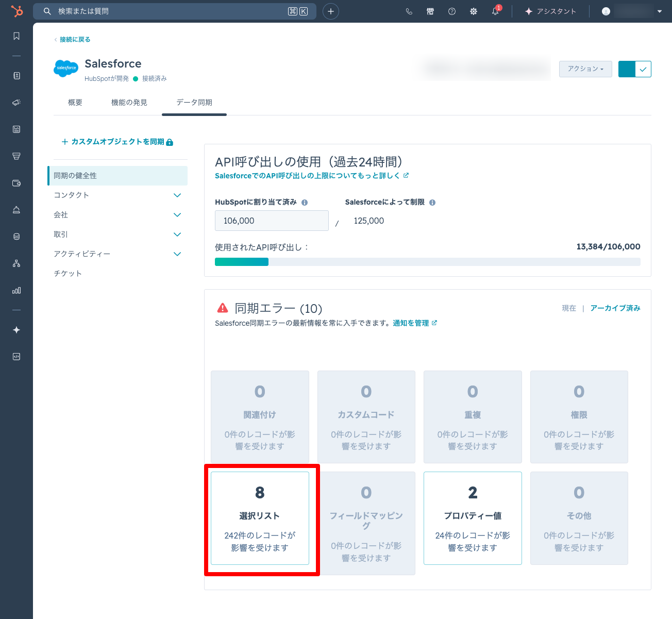Click カスタムオブジェクトを同期 link

click(117, 142)
